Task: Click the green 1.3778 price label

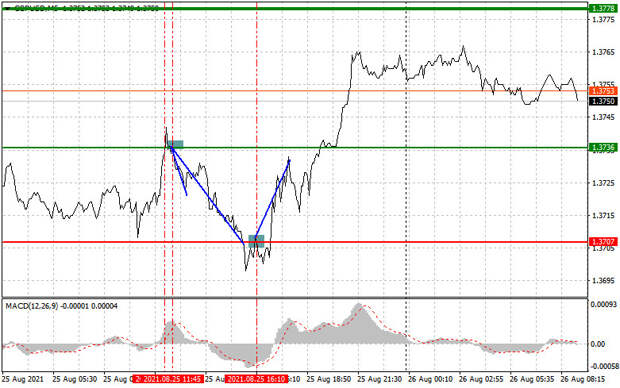Action: point(603,8)
